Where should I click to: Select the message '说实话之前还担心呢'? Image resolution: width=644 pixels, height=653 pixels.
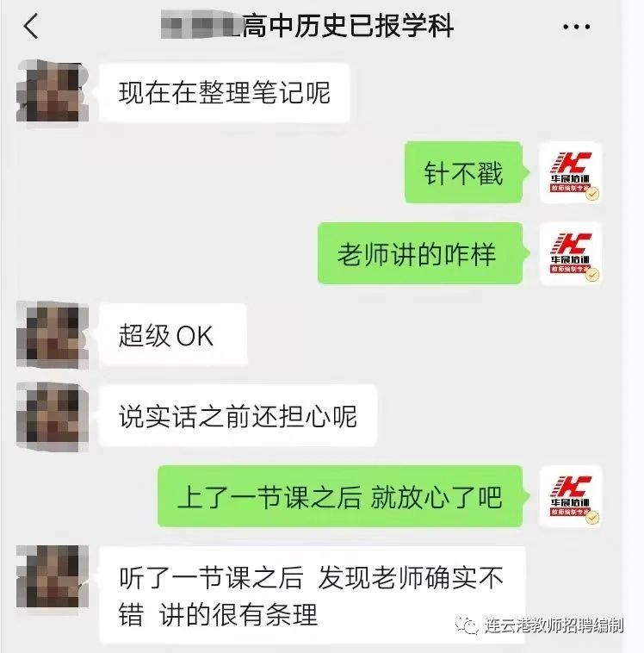pyautogui.click(x=238, y=416)
